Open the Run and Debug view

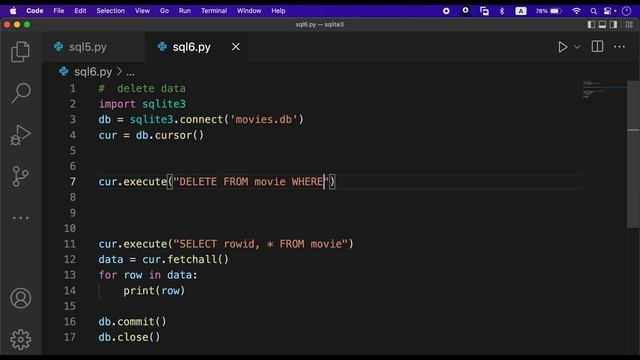[x=20, y=135]
